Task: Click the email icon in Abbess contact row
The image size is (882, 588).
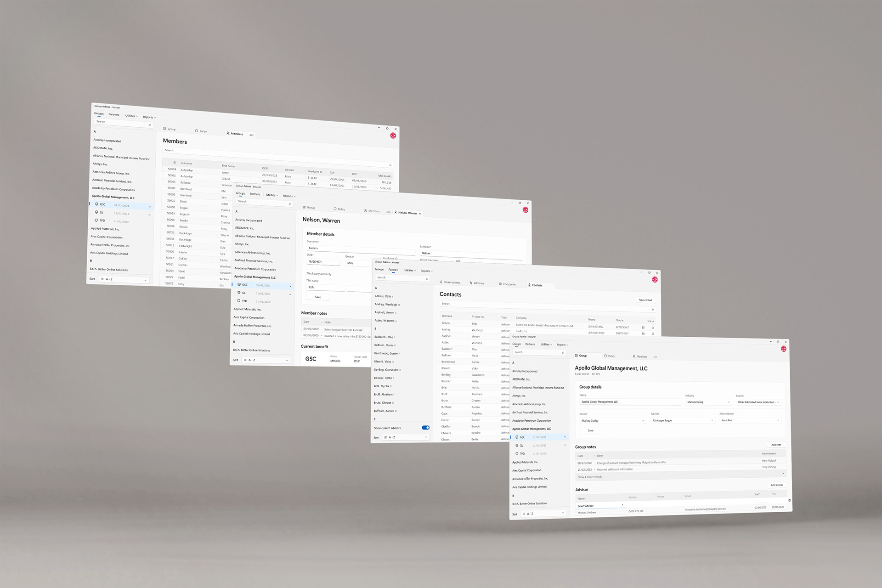Action: [x=643, y=328]
